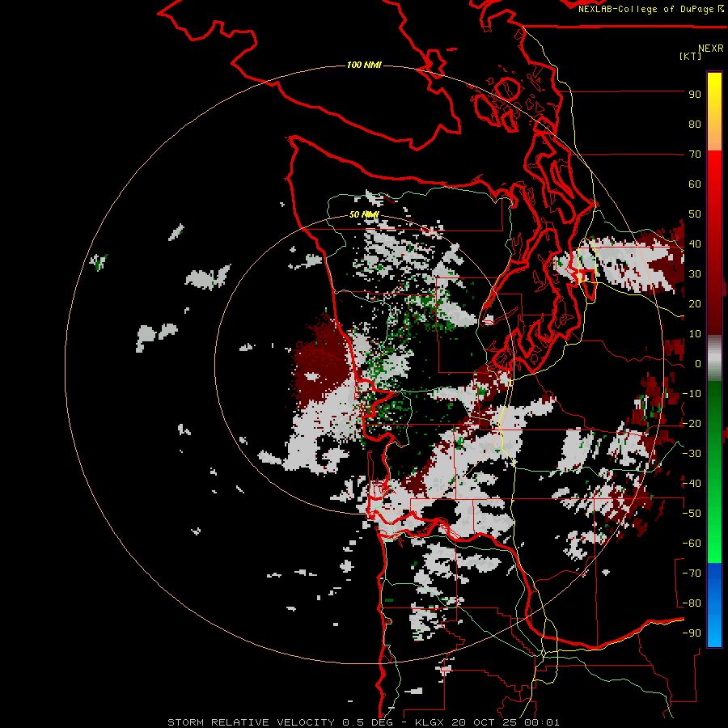
Task: Click the 70 value on the velocity scale
Action: point(695,154)
